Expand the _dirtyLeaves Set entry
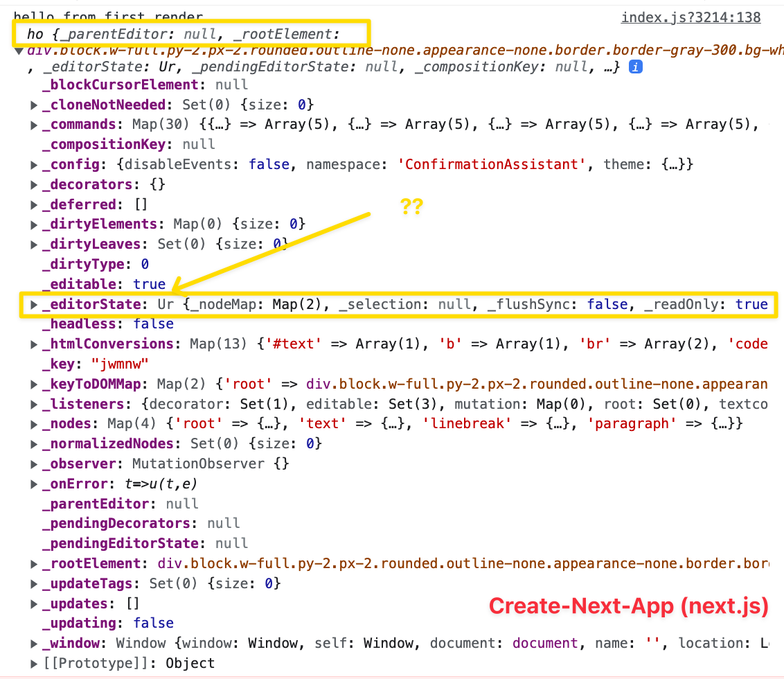The image size is (784, 679). click(x=33, y=245)
